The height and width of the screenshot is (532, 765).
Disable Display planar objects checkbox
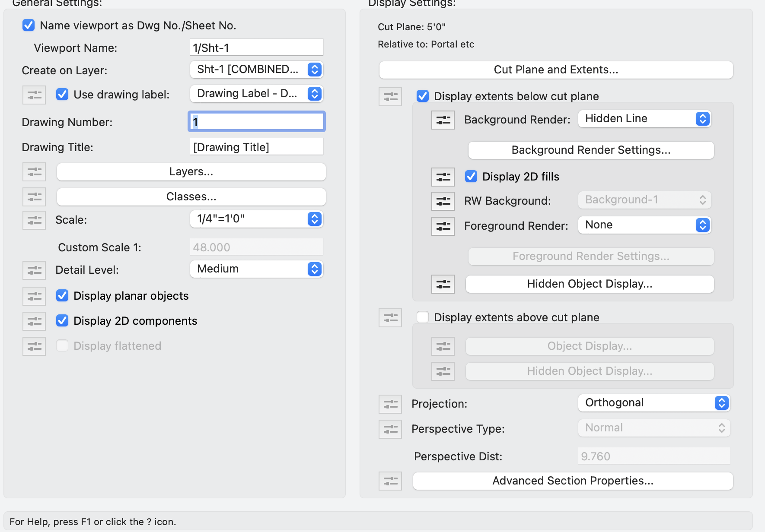click(x=62, y=296)
